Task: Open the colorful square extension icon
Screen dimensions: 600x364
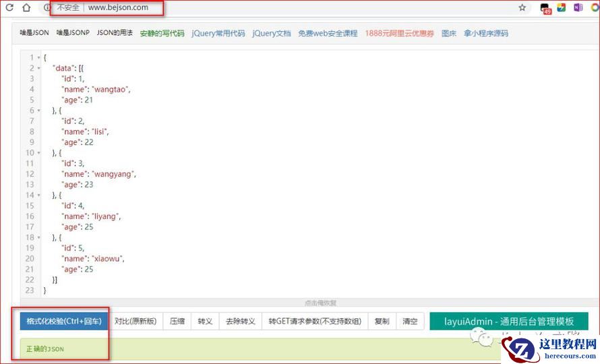Action: coord(562,7)
